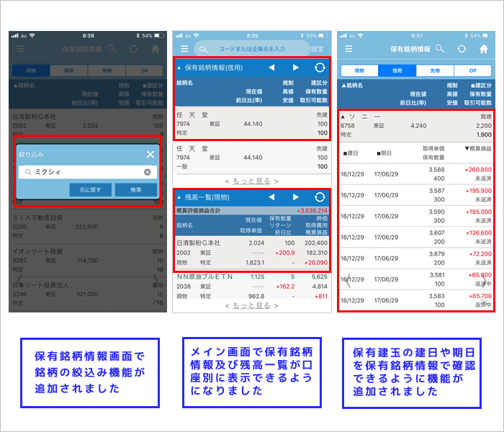The width and height of the screenshot is (504, 432).
Task: Switch to 先物 tab in right screen
Action: [435, 71]
